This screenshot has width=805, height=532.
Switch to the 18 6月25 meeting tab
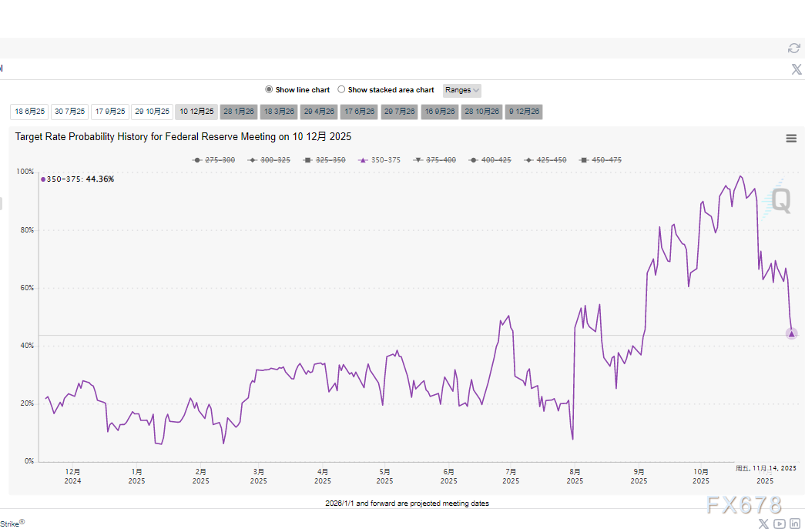(x=30, y=112)
